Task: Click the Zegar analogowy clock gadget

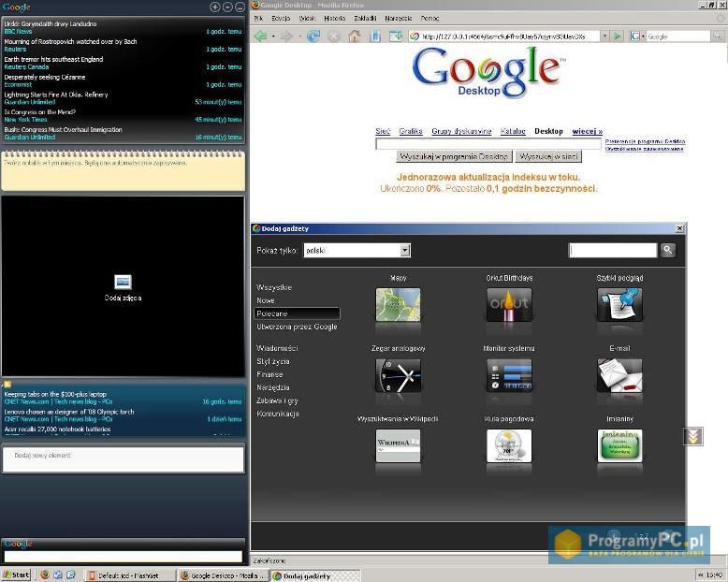Action: pos(398,376)
